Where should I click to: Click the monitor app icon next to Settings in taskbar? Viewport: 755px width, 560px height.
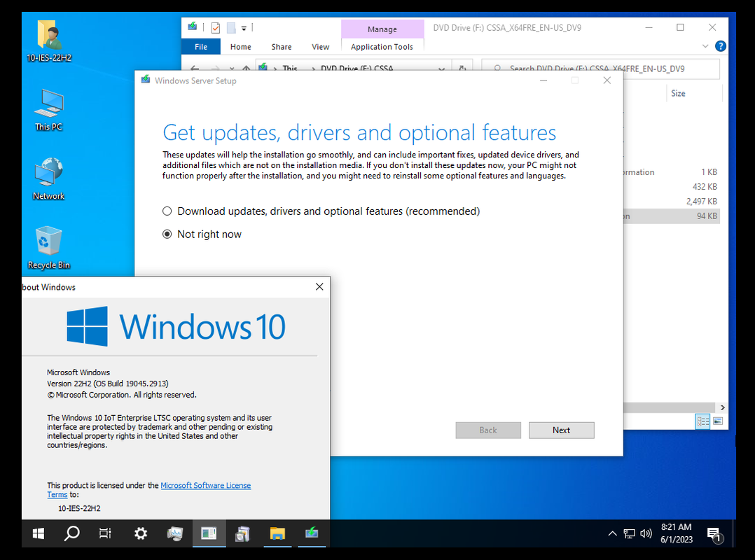click(x=175, y=533)
